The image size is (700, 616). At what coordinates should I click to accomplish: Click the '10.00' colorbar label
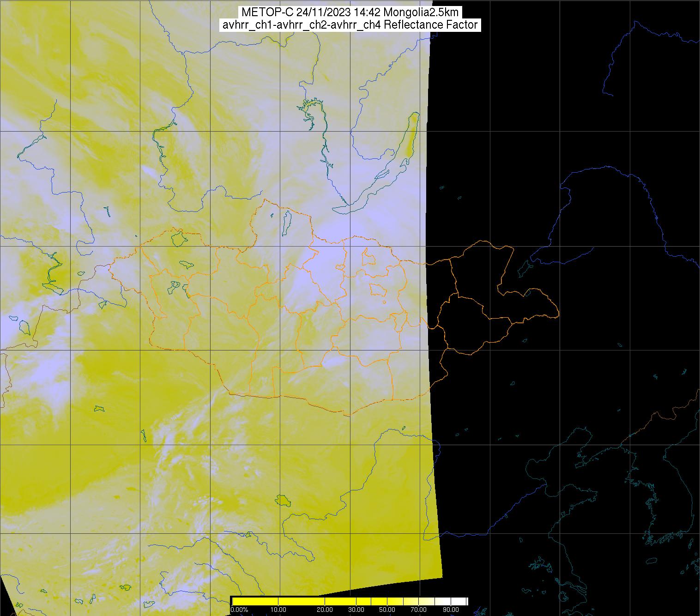pyautogui.click(x=278, y=610)
